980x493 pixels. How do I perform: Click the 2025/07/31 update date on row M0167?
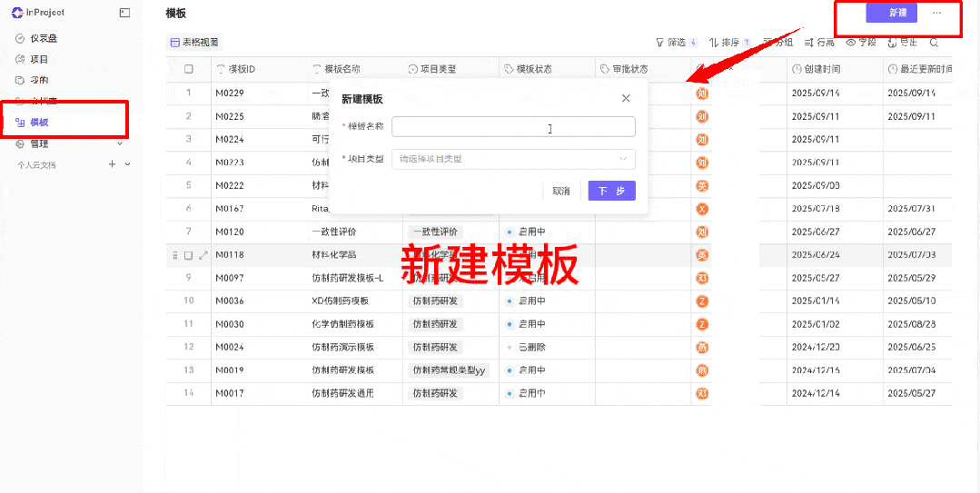coord(911,210)
